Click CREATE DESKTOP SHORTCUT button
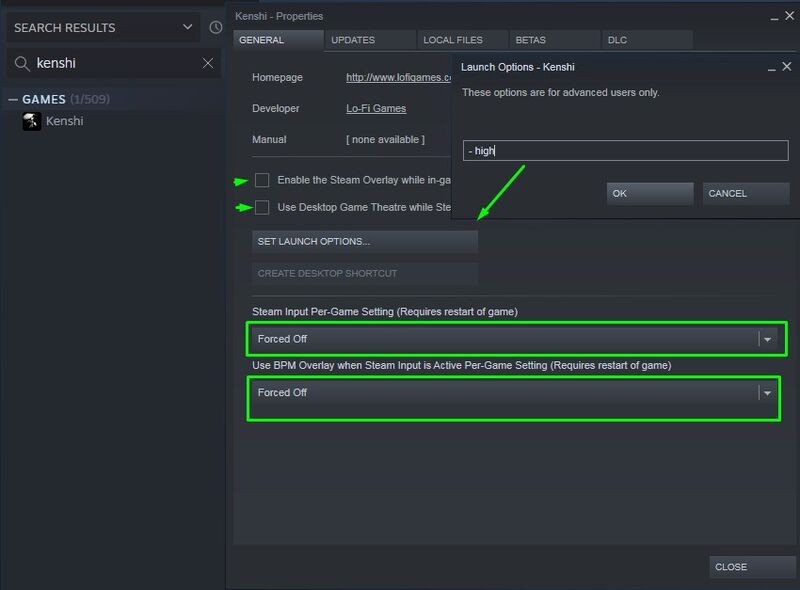 point(365,274)
